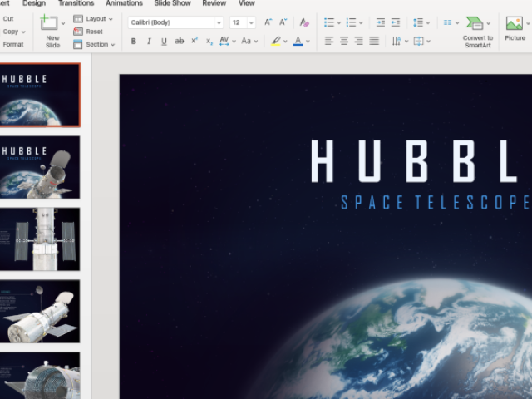This screenshot has width=532, height=399.
Task: Open the Slide Show tab
Action: coord(173,3)
